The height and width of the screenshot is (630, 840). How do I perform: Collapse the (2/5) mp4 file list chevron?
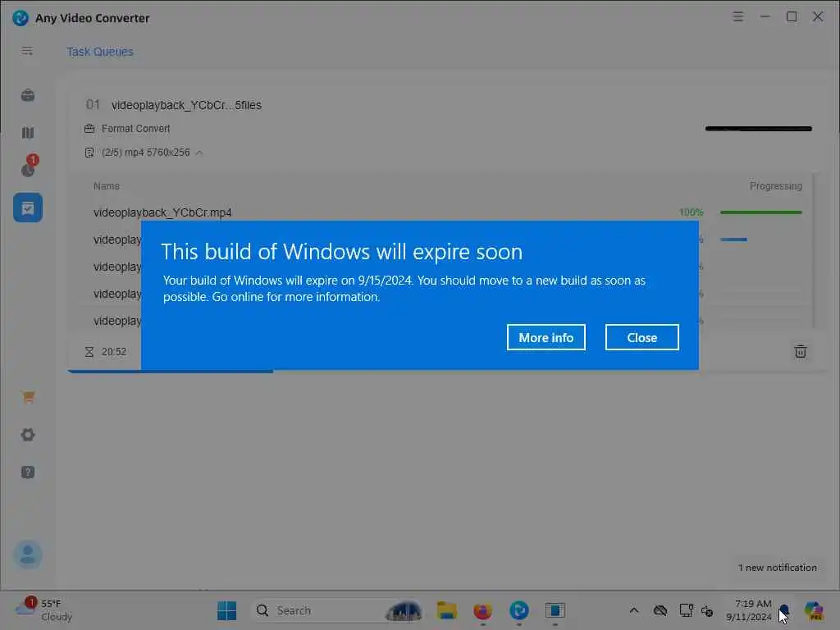click(199, 153)
